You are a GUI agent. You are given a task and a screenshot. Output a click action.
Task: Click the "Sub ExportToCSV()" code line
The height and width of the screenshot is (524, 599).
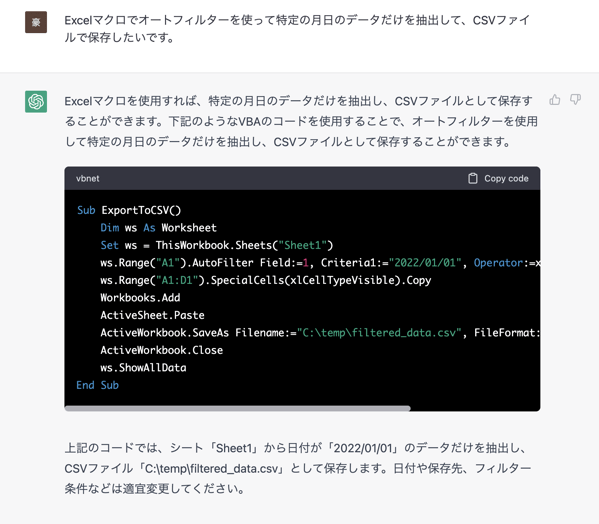(129, 210)
